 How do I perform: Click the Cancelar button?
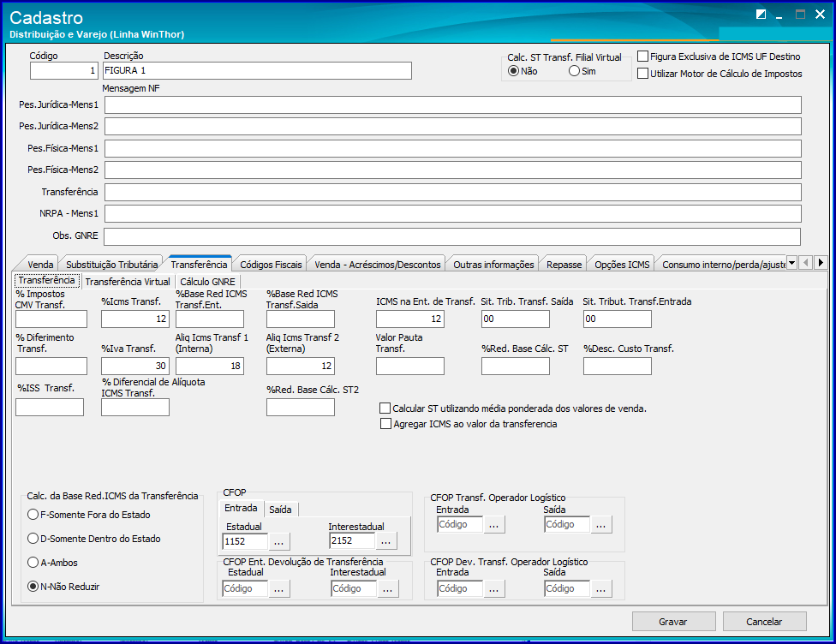click(x=764, y=622)
